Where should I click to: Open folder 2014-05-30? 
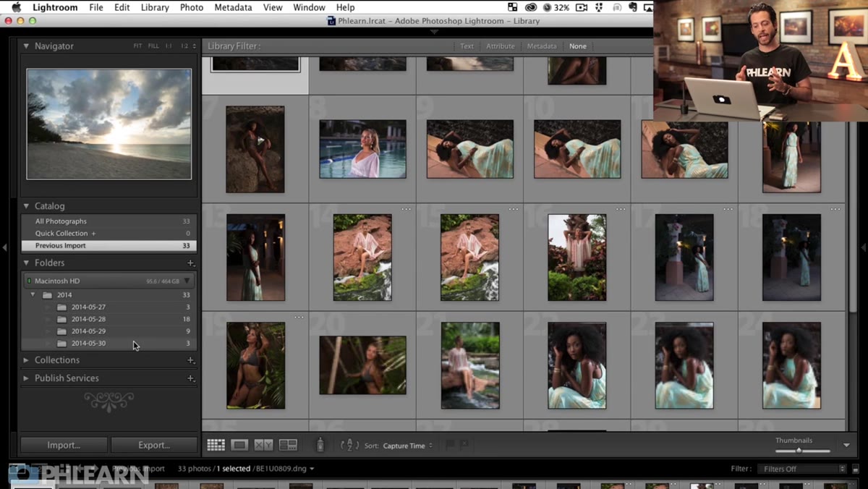click(109, 343)
